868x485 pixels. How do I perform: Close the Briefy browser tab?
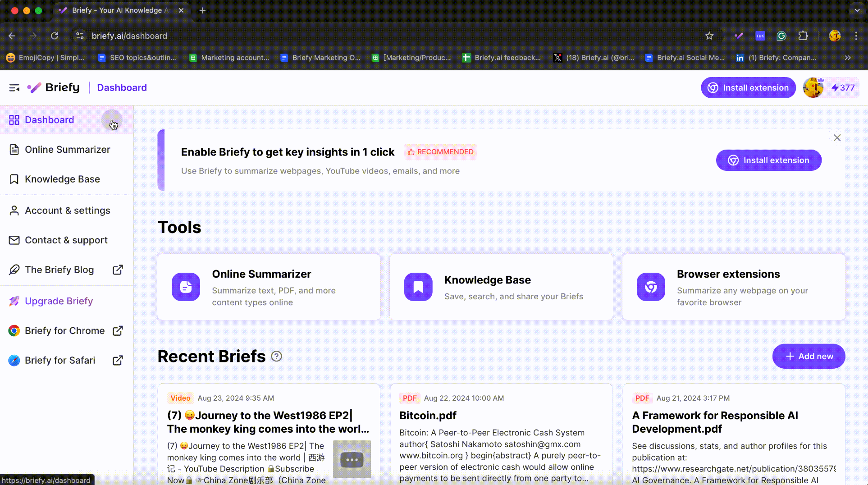pos(181,10)
